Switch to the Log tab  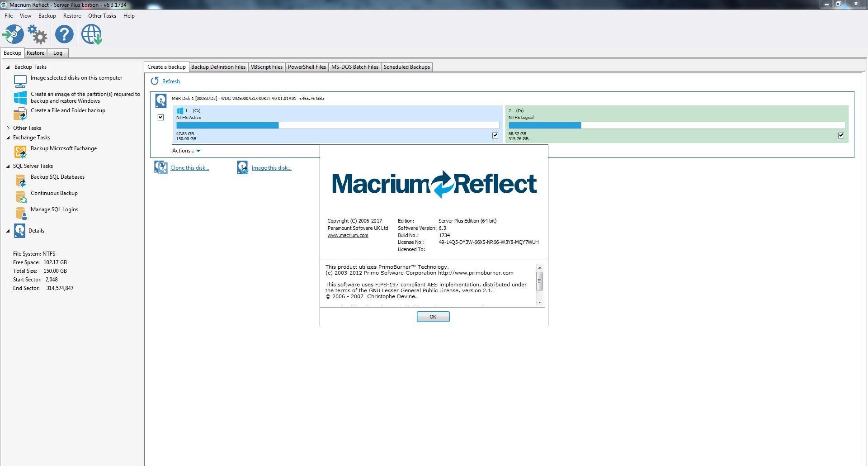57,53
